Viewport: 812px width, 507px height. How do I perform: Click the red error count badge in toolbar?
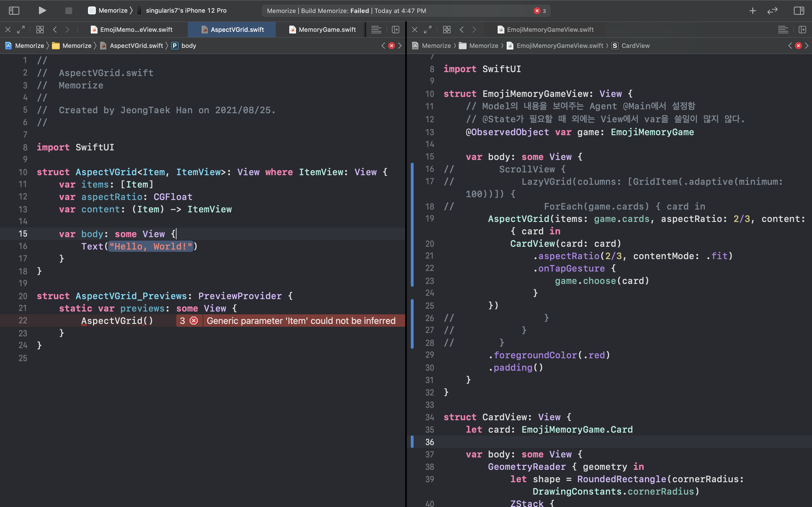point(540,11)
